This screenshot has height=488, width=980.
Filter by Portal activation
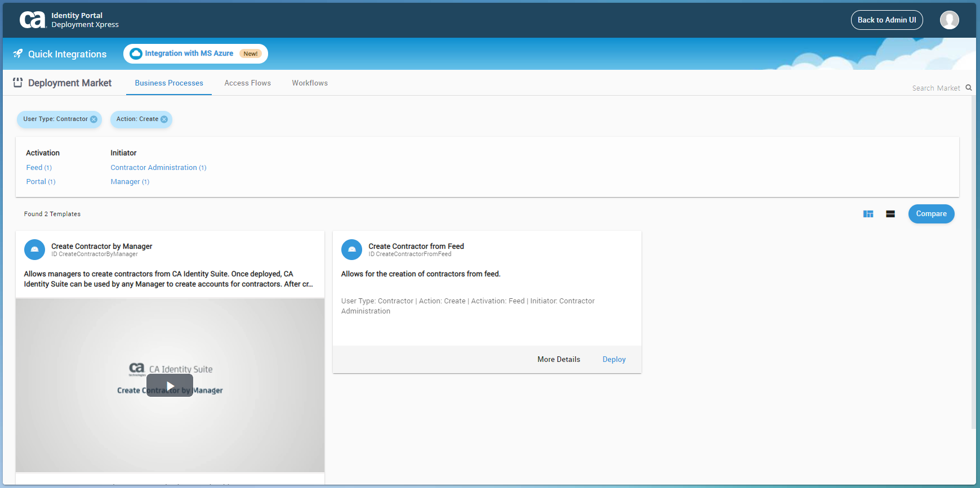[x=41, y=182]
